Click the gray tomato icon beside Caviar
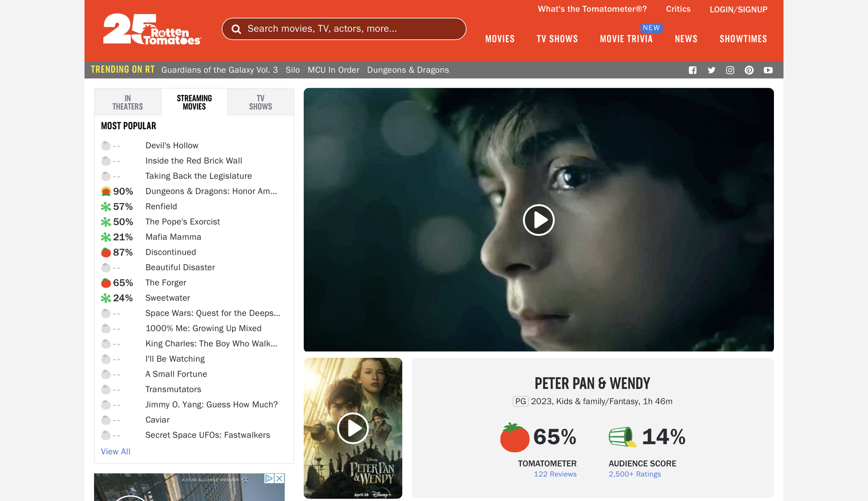868x501 pixels. (106, 420)
